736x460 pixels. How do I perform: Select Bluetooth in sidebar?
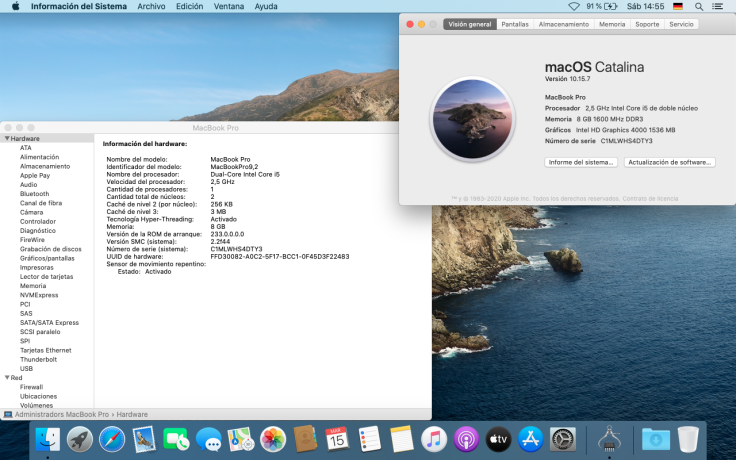tap(34, 193)
